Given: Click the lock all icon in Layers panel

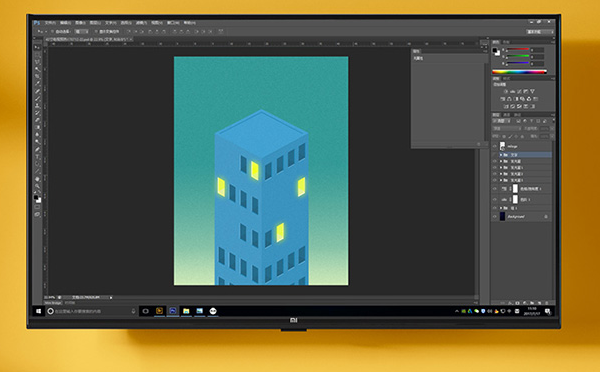Looking at the screenshot, I should coord(523,136).
